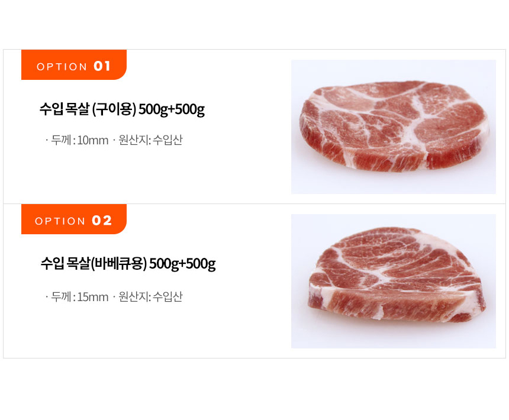Image resolution: width=509 pixels, height=420 pixels.
Task: Click 500g+500g in the 바베큐용 title
Action: [x=183, y=264]
